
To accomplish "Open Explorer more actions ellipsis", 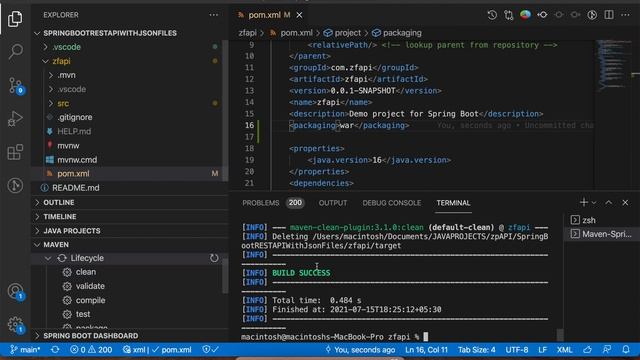I will point(214,15).
